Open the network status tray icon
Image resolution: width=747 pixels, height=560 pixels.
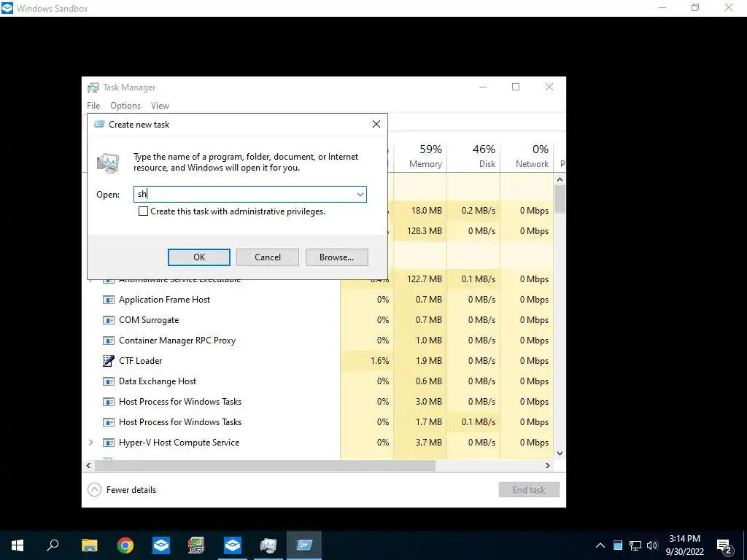coord(635,545)
